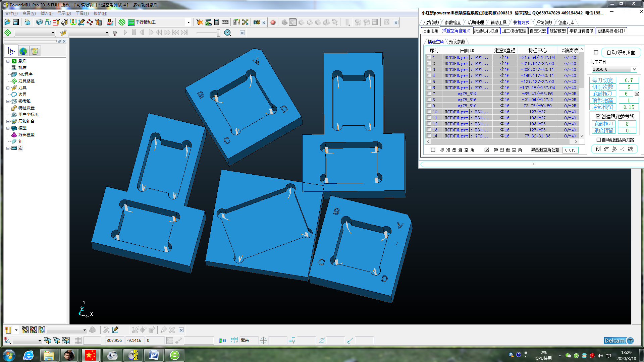Check the 标准型避空角 checkbox
644x362 pixels.
click(x=433, y=150)
